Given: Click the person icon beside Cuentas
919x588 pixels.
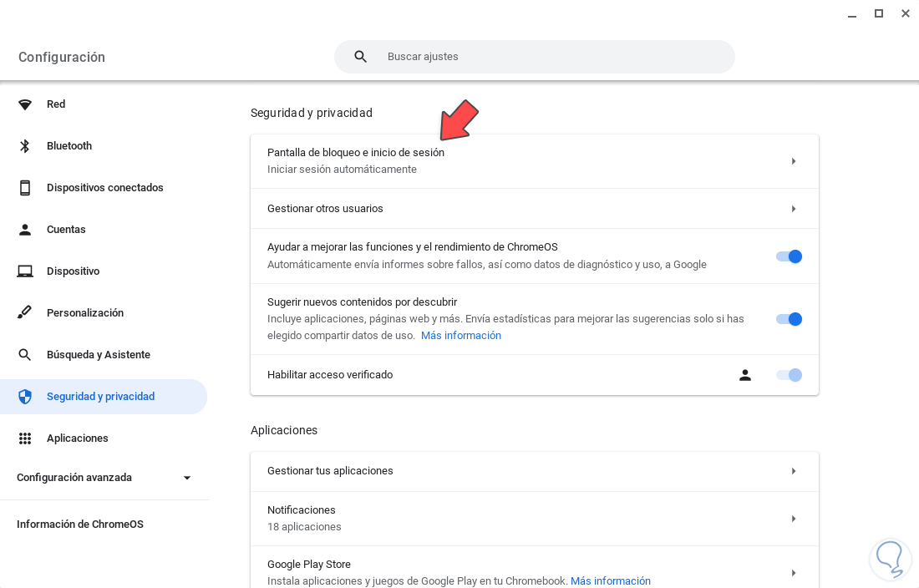Looking at the screenshot, I should (x=25, y=230).
